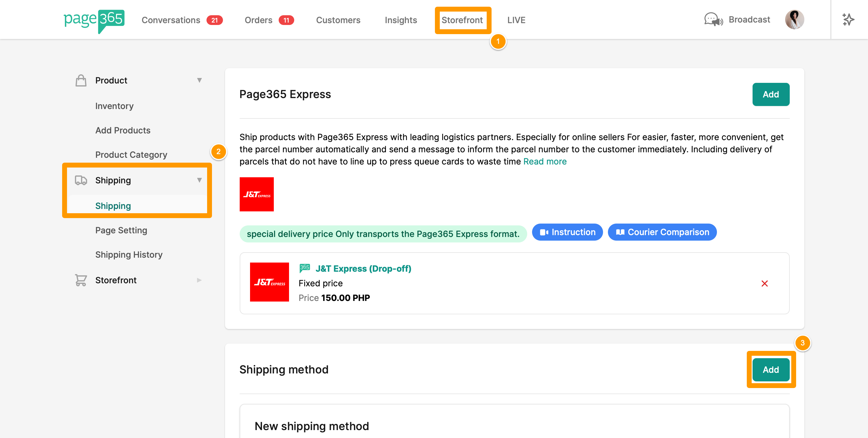Screen dimensions: 868x438
Task: Go to the Insights tab
Action: point(400,20)
